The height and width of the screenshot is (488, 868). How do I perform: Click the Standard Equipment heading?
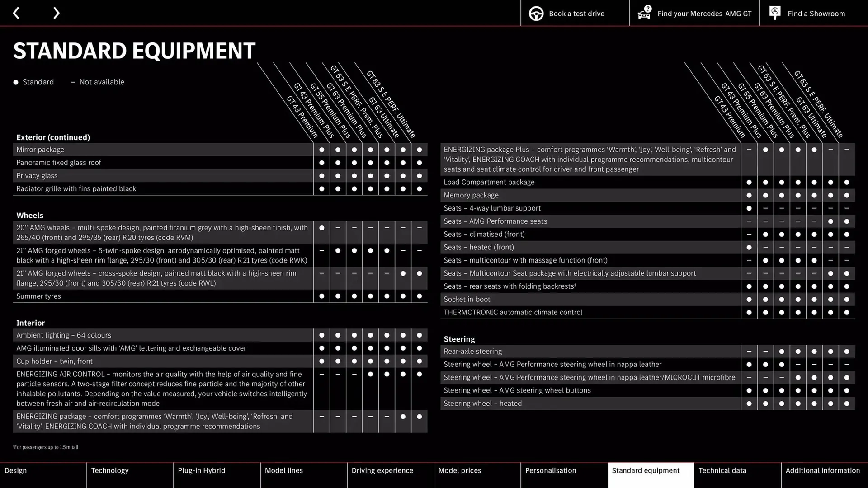pos(134,51)
